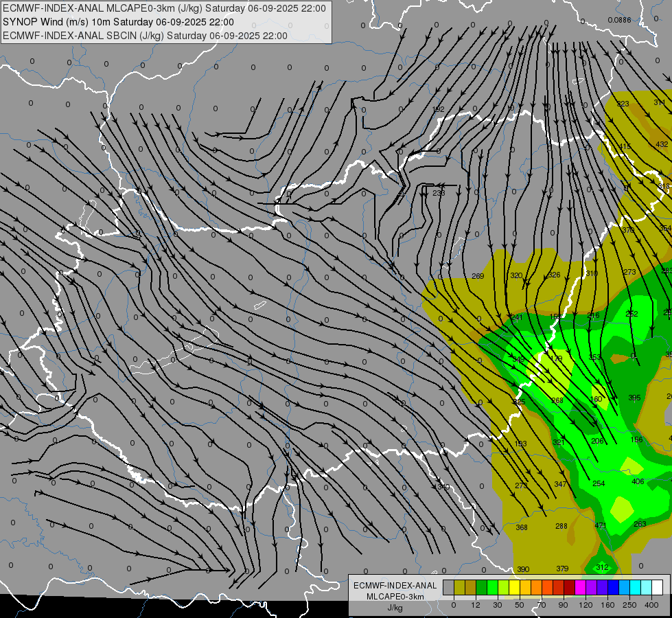Select the legend tick label 400
The height and width of the screenshot is (618, 672).
coord(651,605)
